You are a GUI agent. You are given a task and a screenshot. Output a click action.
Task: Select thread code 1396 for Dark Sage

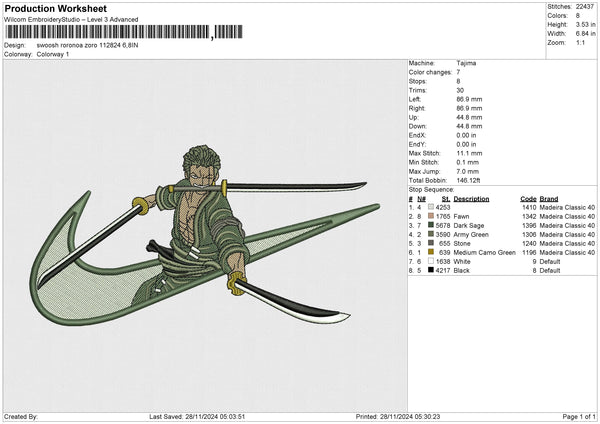[x=529, y=225]
